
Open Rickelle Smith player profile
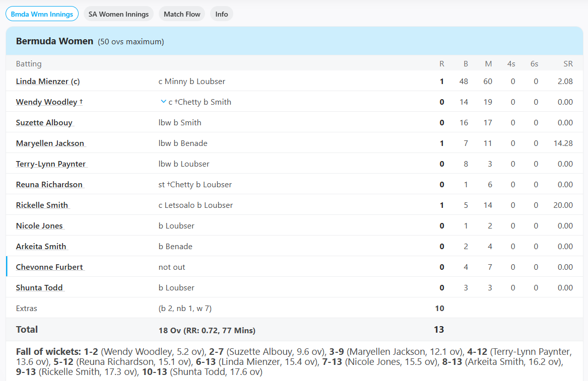[x=42, y=205]
